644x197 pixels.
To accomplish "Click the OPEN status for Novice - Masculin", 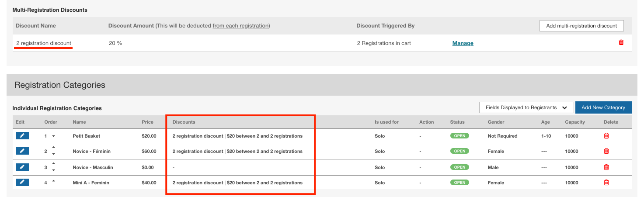I will click(x=460, y=167).
